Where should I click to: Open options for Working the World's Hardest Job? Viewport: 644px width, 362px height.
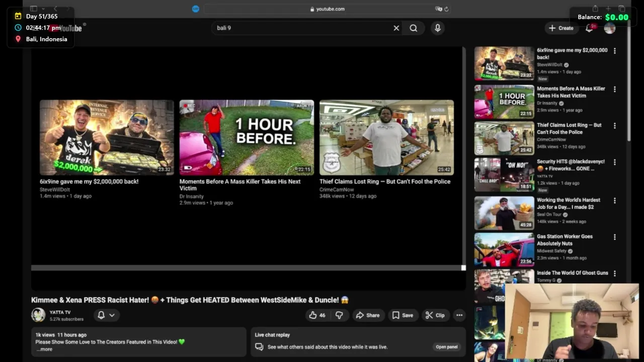point(614,201)
